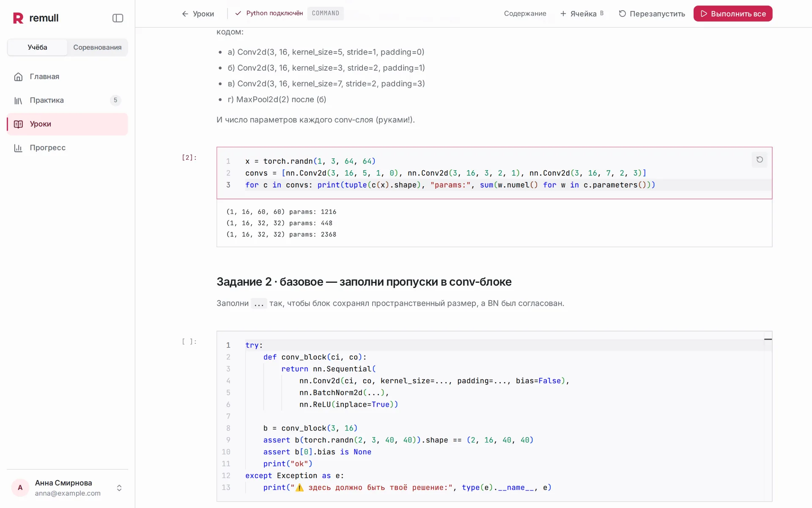Viewport: 812px width, 508px height.
Task: Open Прогресс in the sidebar
Action: 67,148
